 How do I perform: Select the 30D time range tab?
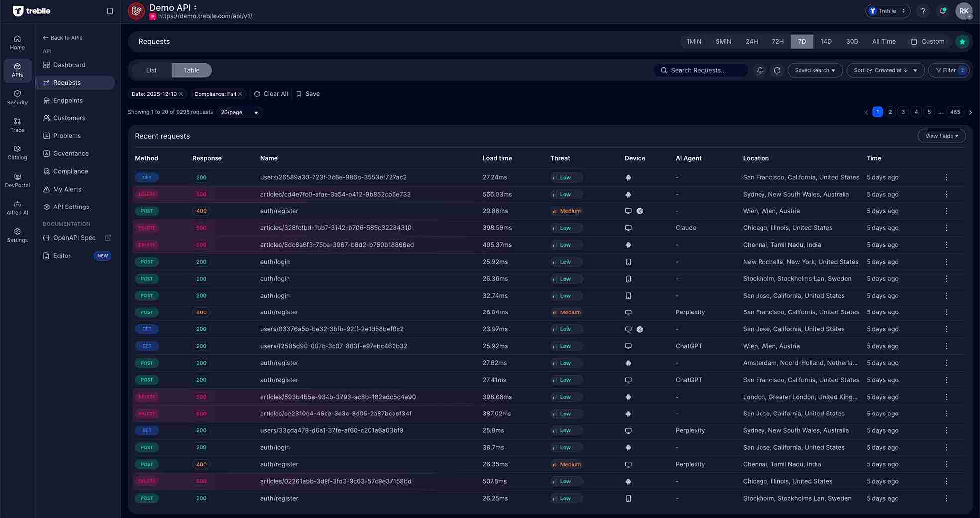[852, 42]
